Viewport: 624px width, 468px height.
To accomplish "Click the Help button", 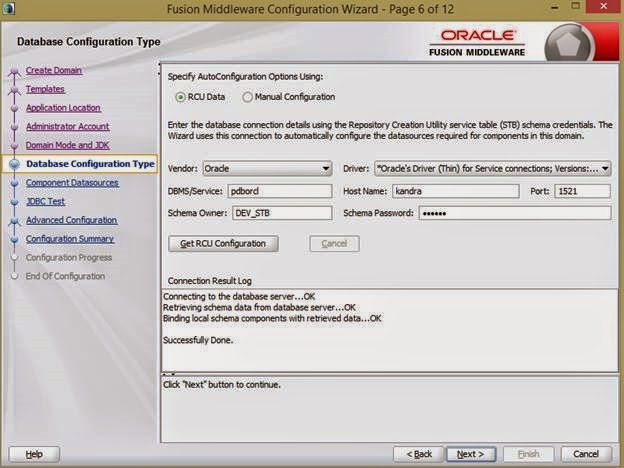I will click(34, 454).
